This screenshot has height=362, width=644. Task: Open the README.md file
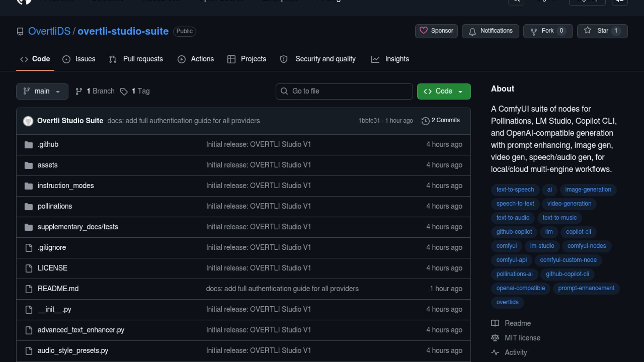(58, 289)
